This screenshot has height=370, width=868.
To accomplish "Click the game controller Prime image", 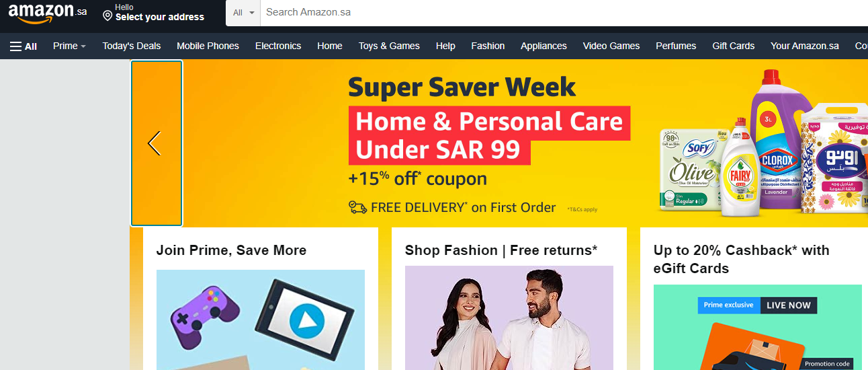I will click(x=261, y=320).
